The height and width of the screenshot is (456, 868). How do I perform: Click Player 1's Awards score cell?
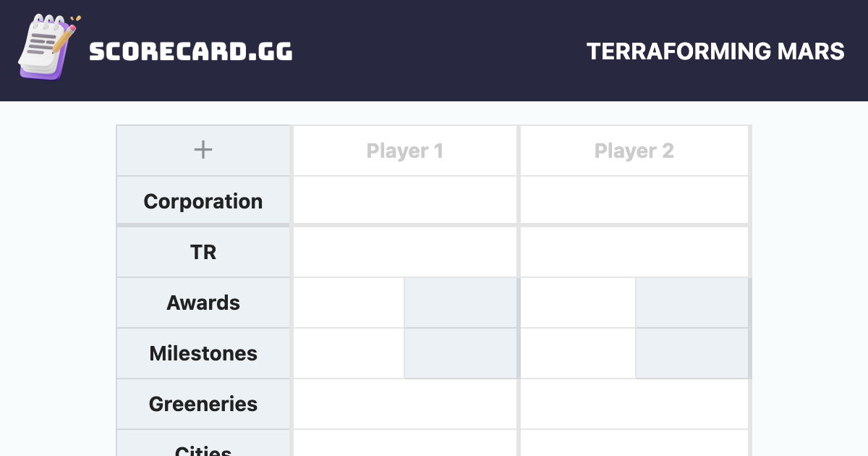tap(347, 303)
